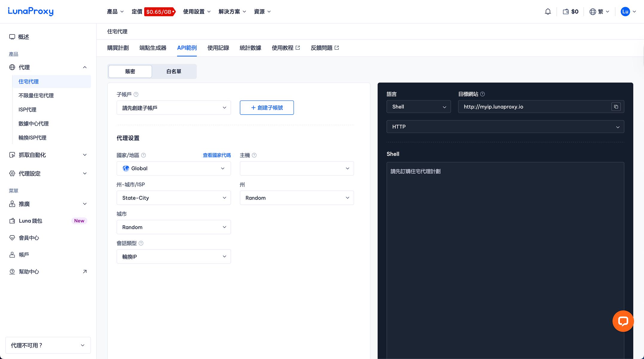Click the help icon next to 會話類型
644x359 pixels.
[141, 243]
